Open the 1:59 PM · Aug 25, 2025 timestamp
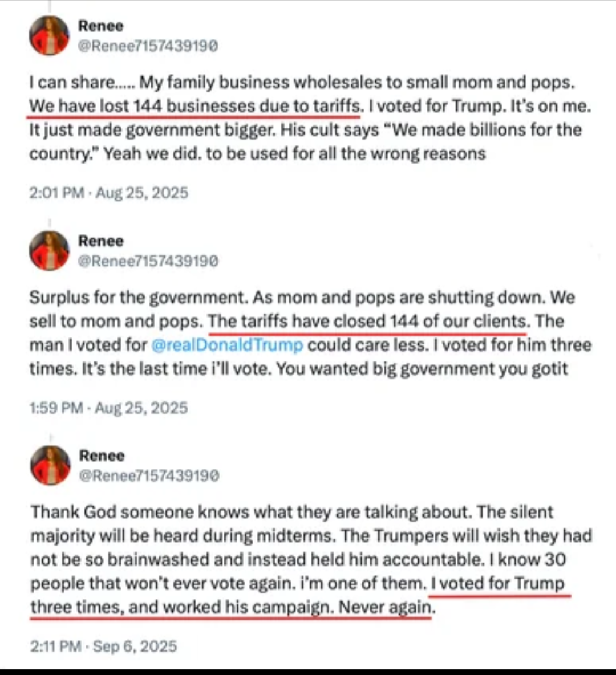Viewport: 616px width, 675px height. point(108,408)
